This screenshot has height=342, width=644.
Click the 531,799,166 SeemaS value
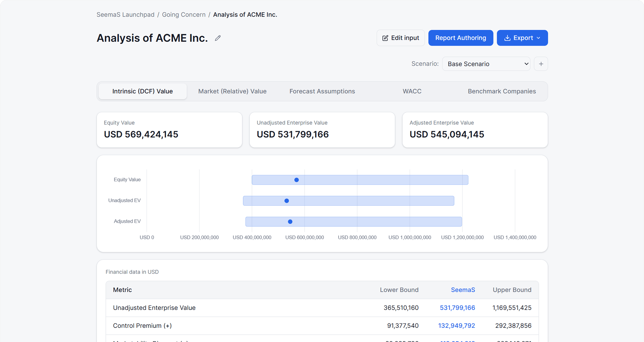(x=457, y=308)
